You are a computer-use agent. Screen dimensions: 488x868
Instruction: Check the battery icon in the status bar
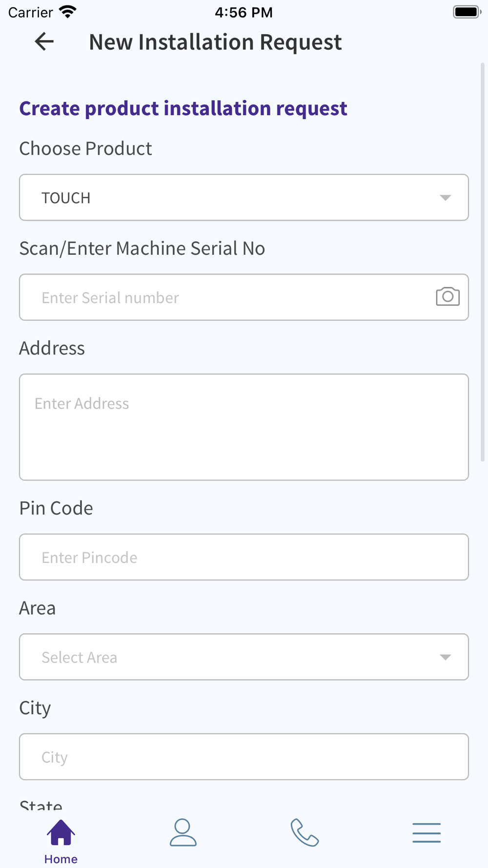point(467,12)
